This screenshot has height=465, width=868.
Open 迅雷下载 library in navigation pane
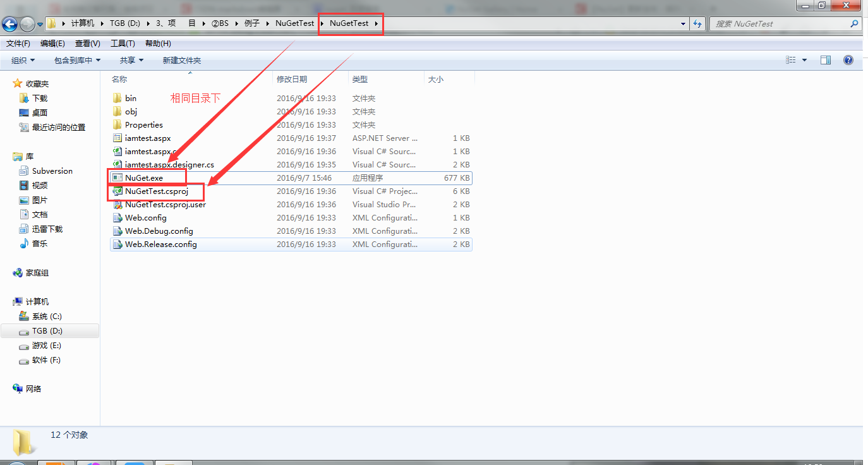(47, 229)
